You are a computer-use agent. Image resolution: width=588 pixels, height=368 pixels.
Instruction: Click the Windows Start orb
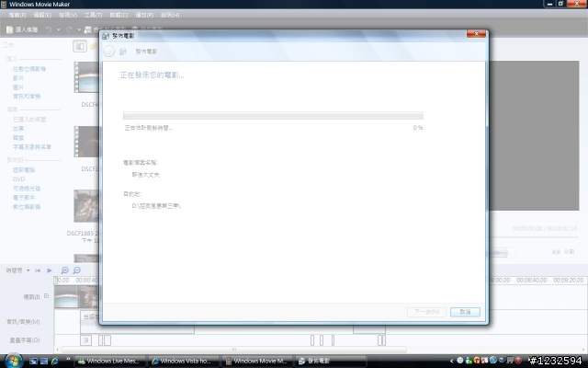[13, 361]
